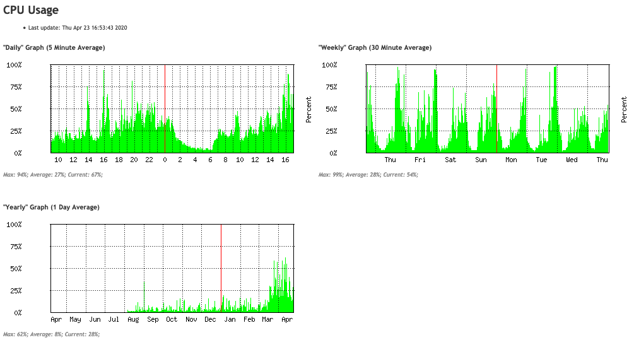This screenshot has height=364, width=634.
Task: Open the Weekly Graph 30 Minute Average title
Action: [x=375, y=47]
